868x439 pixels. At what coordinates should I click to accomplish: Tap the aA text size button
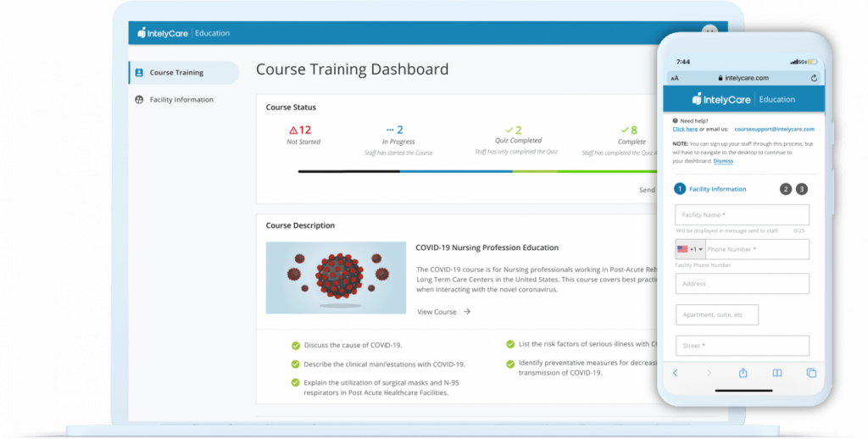coord(675,78)
